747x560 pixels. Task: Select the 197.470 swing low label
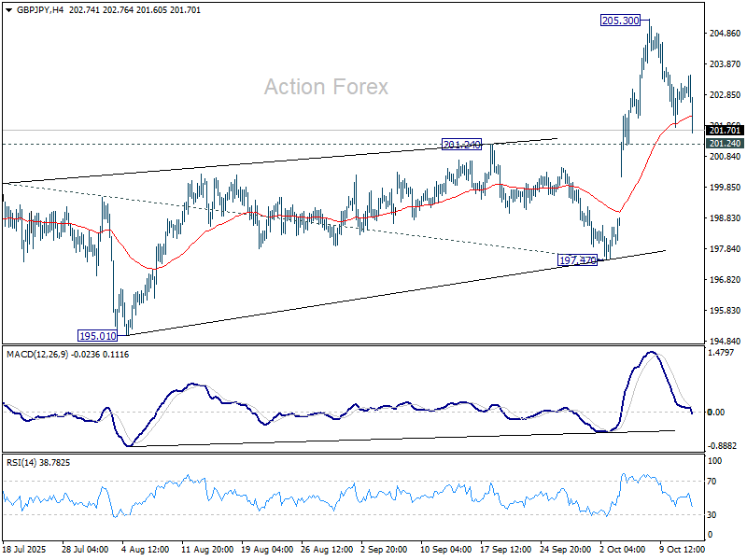click(577, 259)
